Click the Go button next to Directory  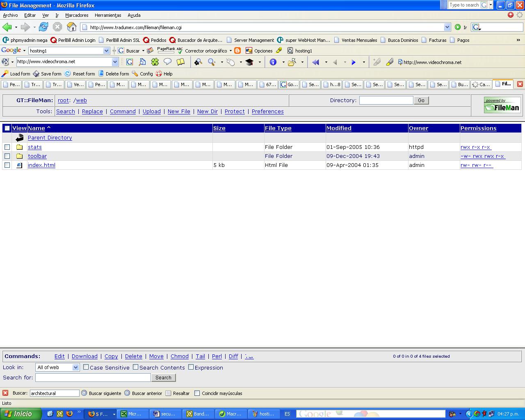tap(421, 100)
